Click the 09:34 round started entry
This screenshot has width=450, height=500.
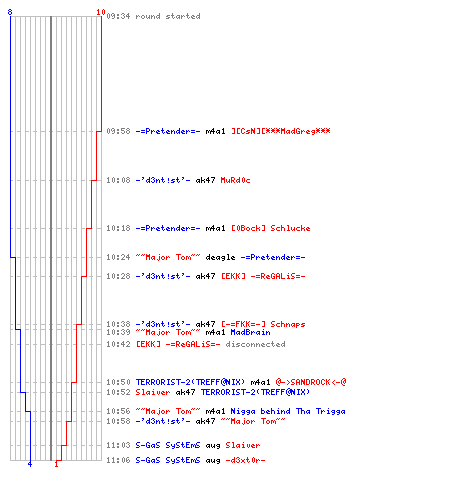click(153, 16)
